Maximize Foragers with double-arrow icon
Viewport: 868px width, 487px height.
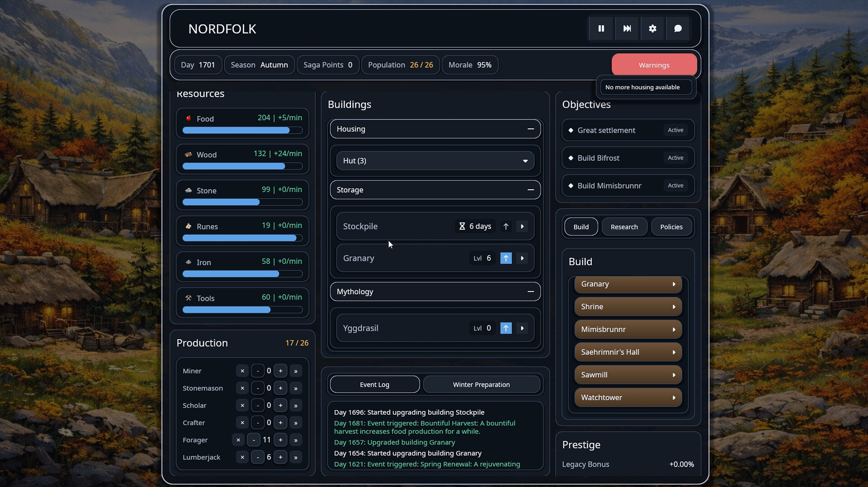point(296,440)
